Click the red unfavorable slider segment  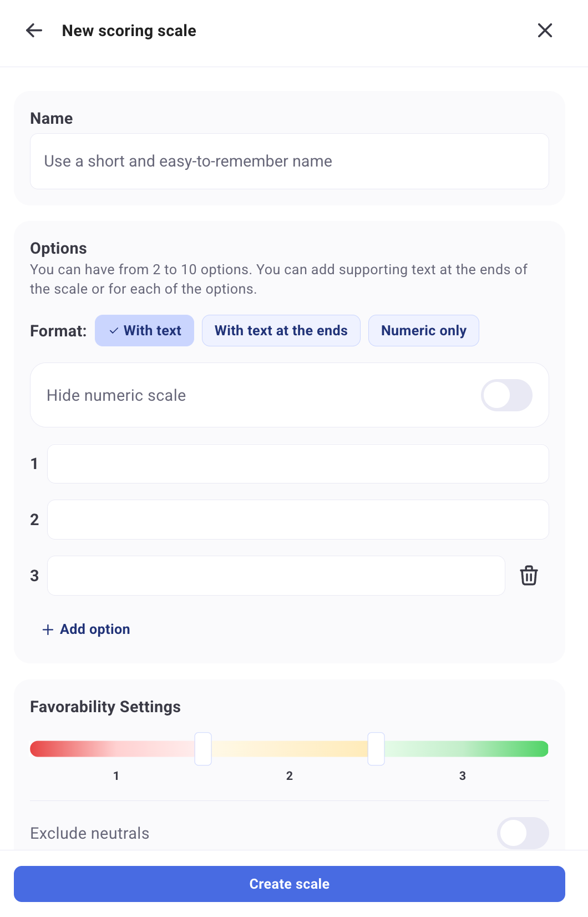tap(111, 749)
